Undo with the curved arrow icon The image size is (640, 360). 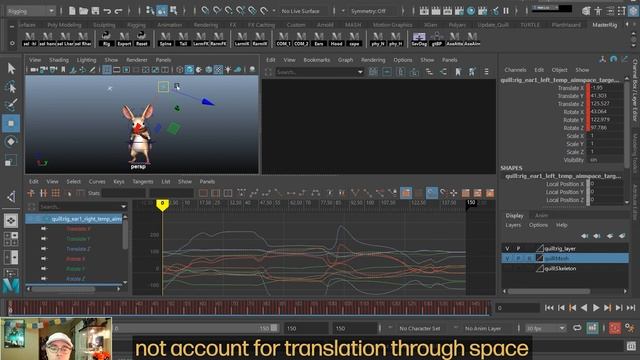[107, 11]
